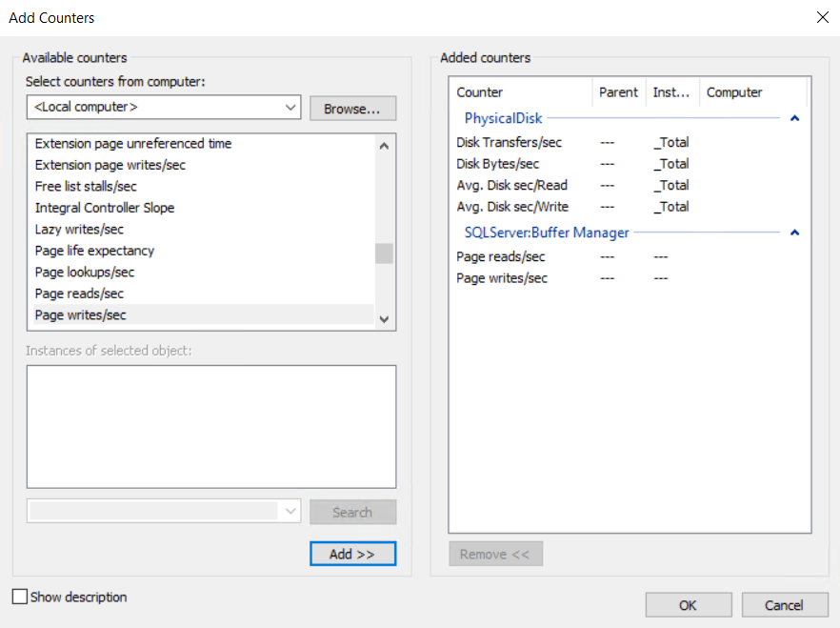Confirm the dialog with OK
The image size is (840, 628).
pos(689,605)
